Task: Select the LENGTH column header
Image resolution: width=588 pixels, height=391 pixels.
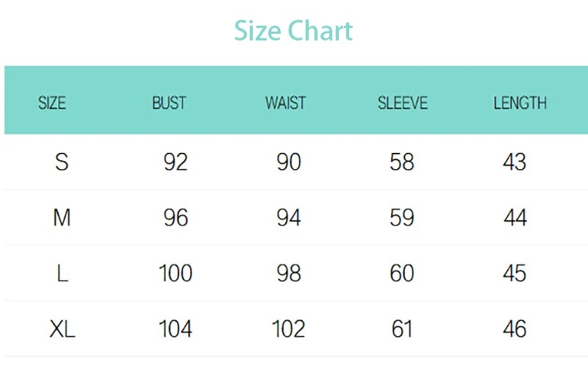Action: [x=520, y=103]
